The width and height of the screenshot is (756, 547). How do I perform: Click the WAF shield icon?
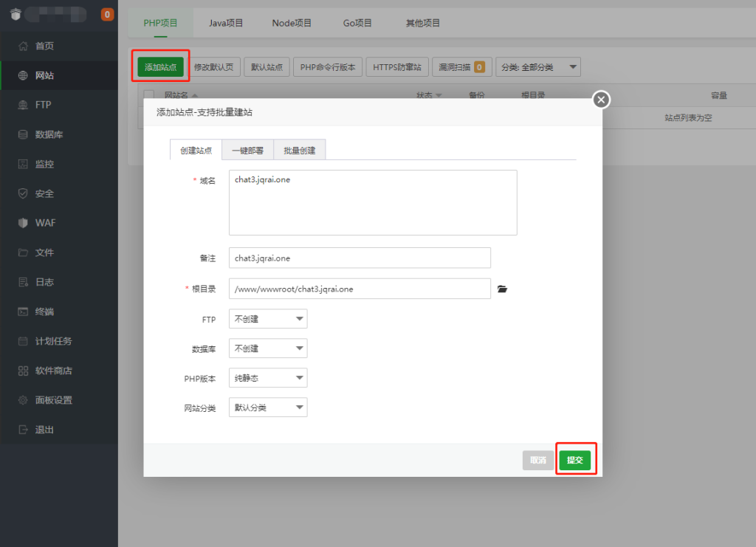coord(23,223)
